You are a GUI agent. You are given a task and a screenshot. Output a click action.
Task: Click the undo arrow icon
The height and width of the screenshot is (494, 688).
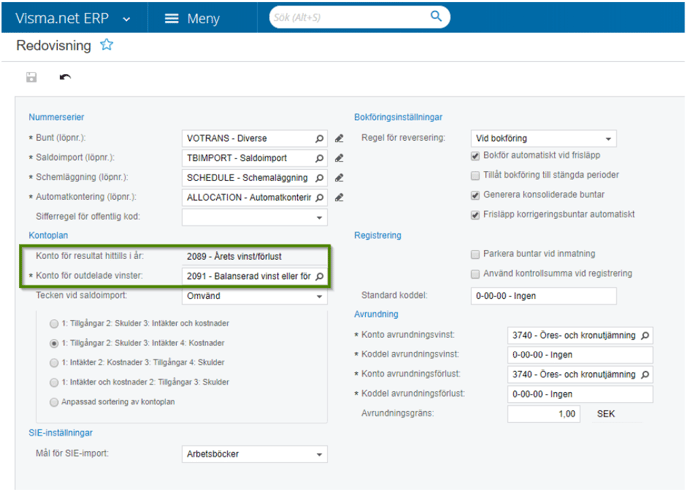pos(65,77)
